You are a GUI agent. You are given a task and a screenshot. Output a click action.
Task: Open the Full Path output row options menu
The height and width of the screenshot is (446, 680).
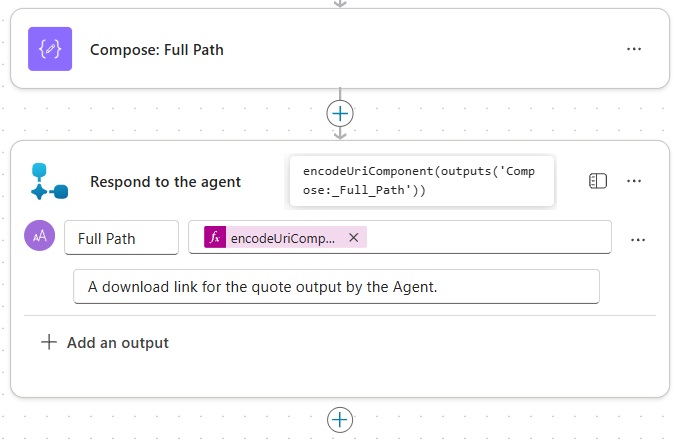(638, 239)
